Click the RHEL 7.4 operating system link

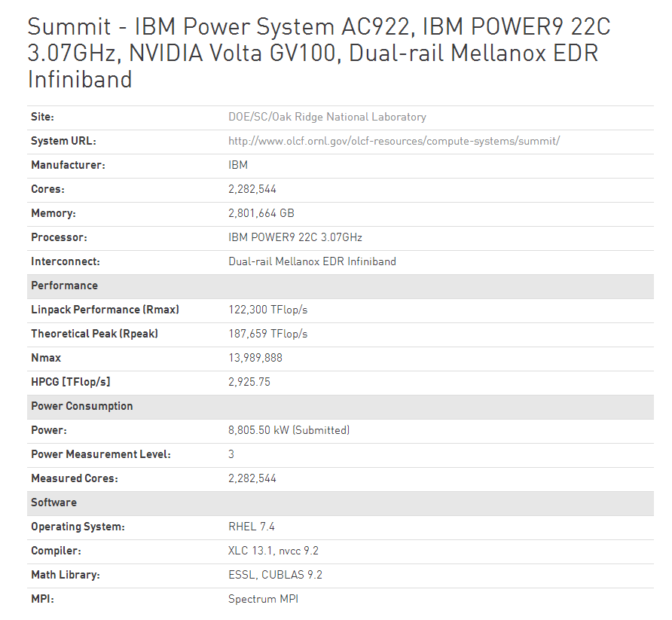point(252,527)
